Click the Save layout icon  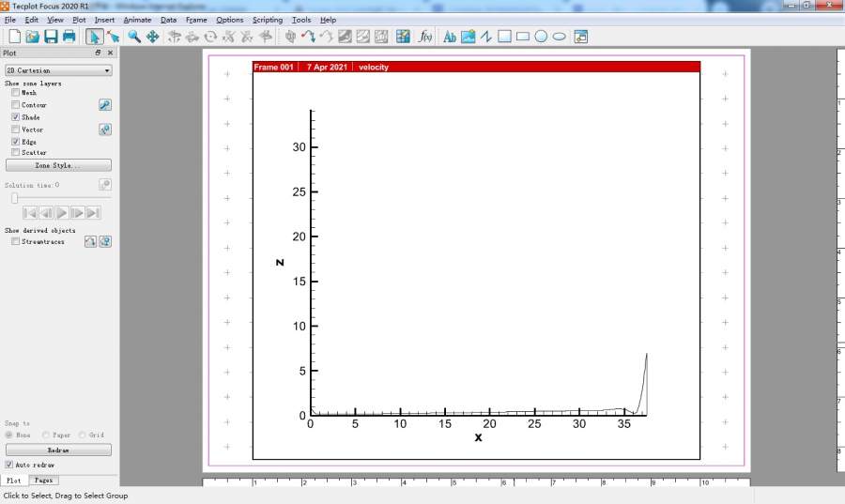tap(51, 37)
